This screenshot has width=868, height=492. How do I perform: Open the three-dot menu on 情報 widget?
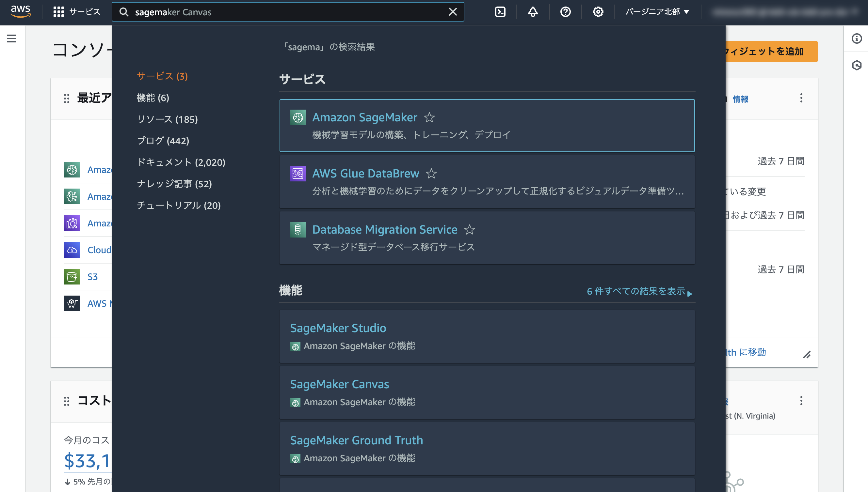(x=801, y=98)
